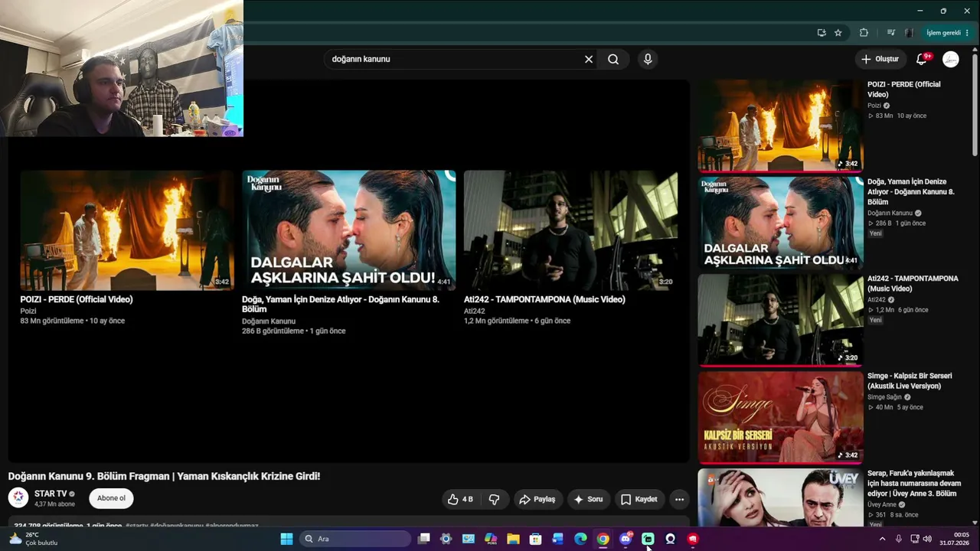Subscribe with the Abone ol button

point(111,498)
